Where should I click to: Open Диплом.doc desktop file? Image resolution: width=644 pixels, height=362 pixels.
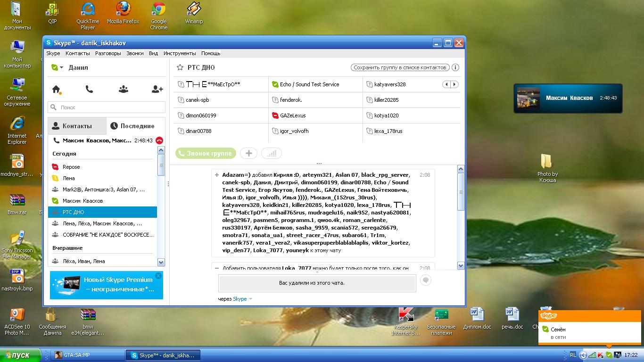click(x=477, y=318)
